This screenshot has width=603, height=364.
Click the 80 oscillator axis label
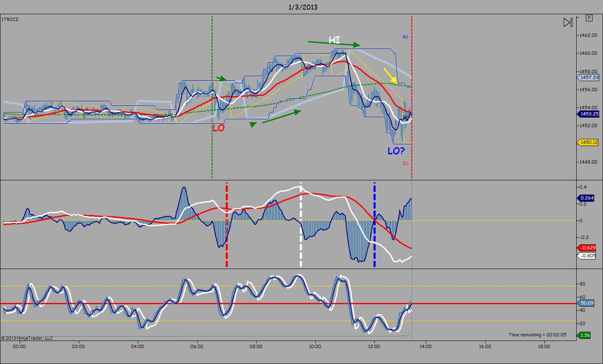pyautogui.click(x=582, y=284)
